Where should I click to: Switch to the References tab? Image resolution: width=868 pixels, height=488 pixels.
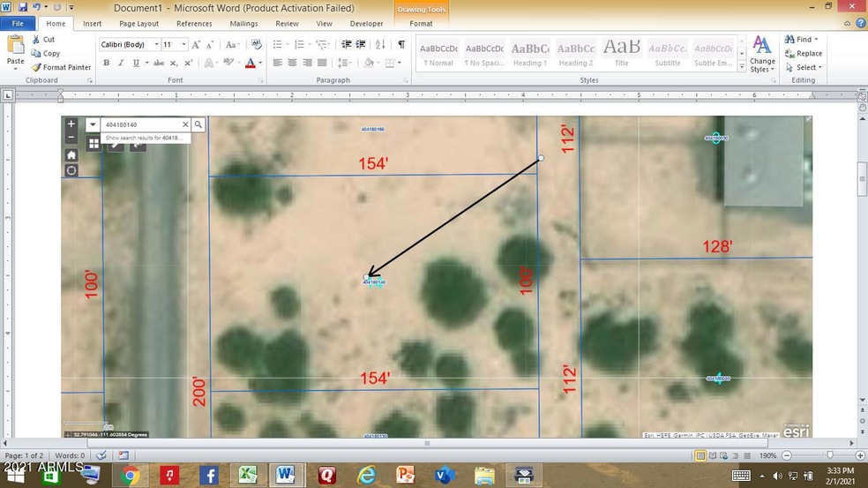coord(194,23)
